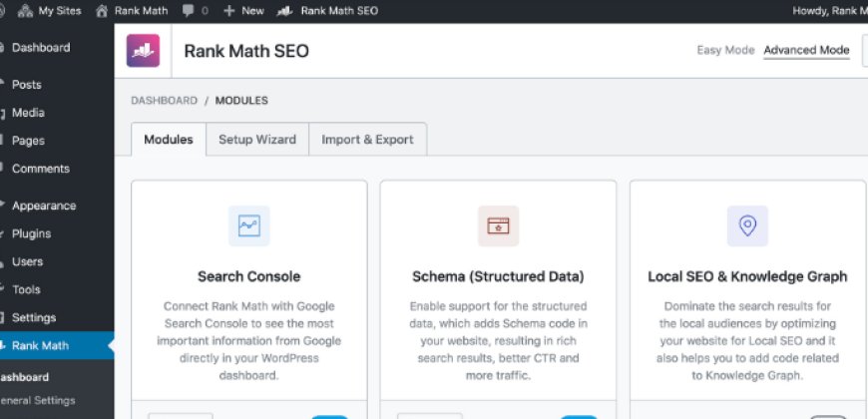This screenshot has width=868, height=419.
Task: Click the home icon beside Rank Math
Action: (x=101, y=10)
